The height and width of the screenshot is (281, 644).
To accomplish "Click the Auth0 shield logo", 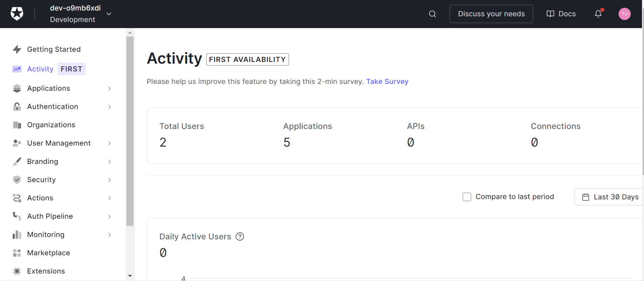I will pos(17,14).
